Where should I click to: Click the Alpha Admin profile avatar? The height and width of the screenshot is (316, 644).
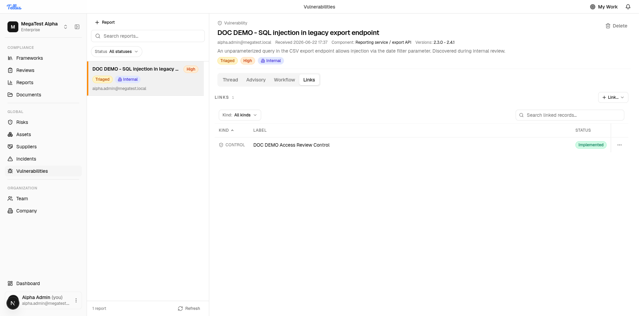tap(13, 303)
